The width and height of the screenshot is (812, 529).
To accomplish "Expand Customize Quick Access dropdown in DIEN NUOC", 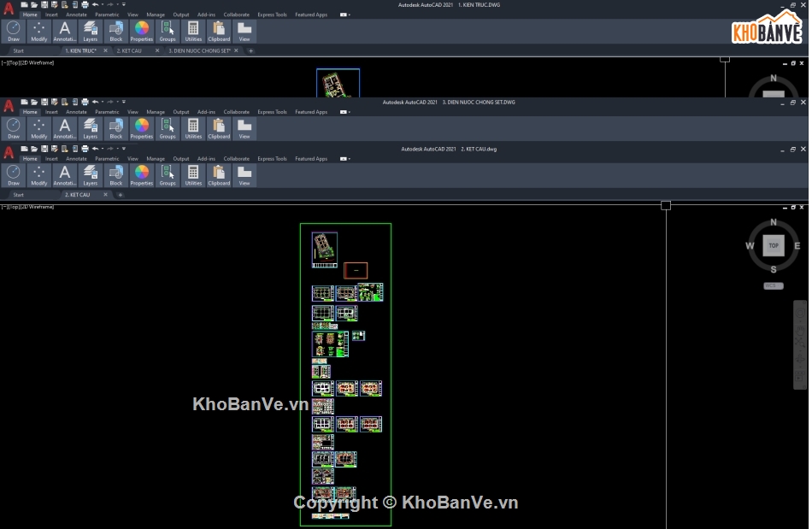I will 124,102.
